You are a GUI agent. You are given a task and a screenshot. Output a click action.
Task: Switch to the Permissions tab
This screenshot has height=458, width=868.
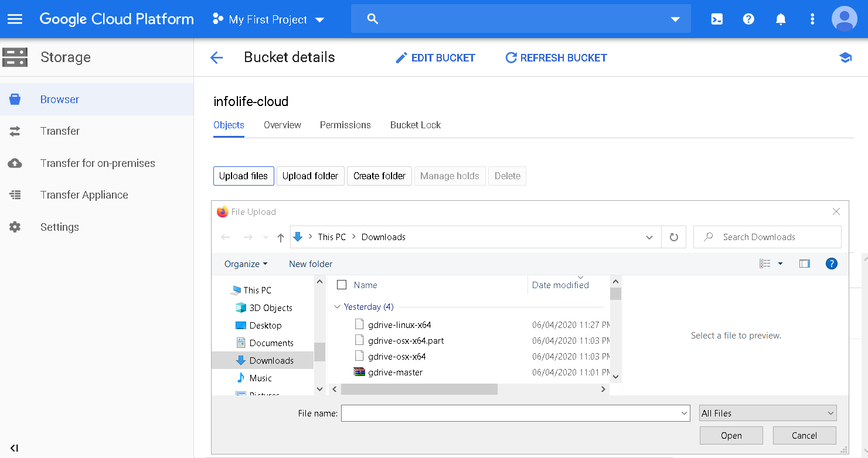[345, 125]
